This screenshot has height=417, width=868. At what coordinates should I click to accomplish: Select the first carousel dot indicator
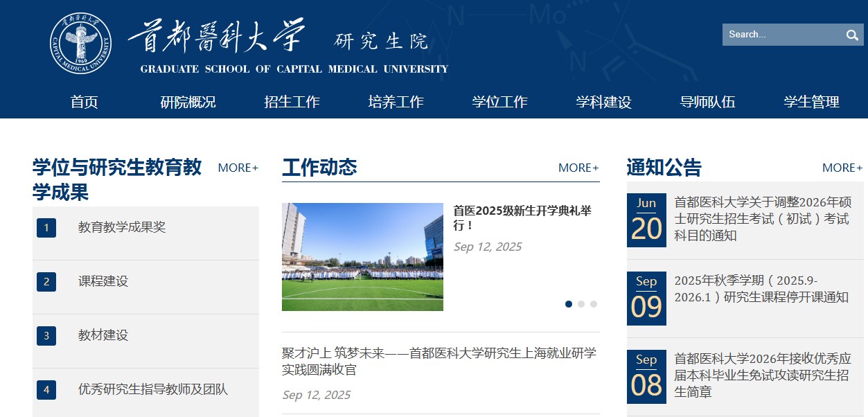pyautogui.click(x=569, y=304)
